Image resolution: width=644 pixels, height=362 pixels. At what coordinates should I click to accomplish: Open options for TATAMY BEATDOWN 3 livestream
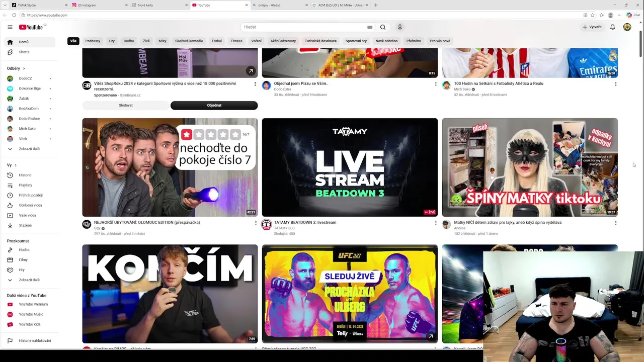436,223
